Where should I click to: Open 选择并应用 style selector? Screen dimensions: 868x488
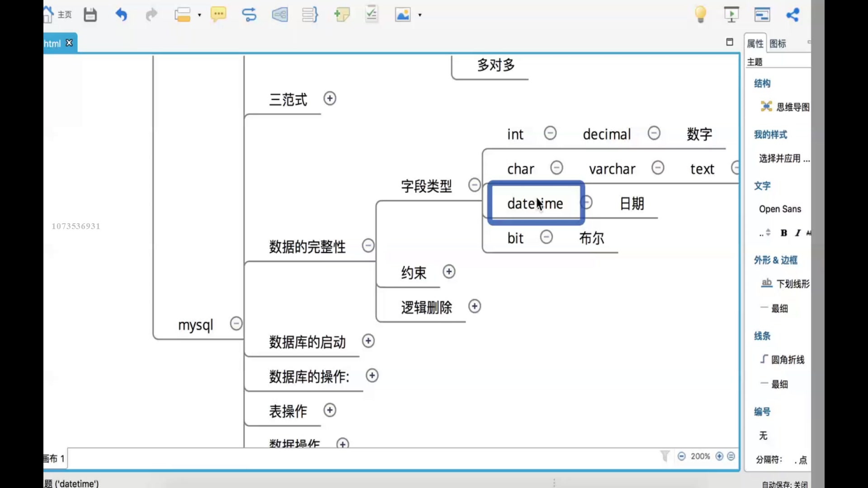[784, 159]
